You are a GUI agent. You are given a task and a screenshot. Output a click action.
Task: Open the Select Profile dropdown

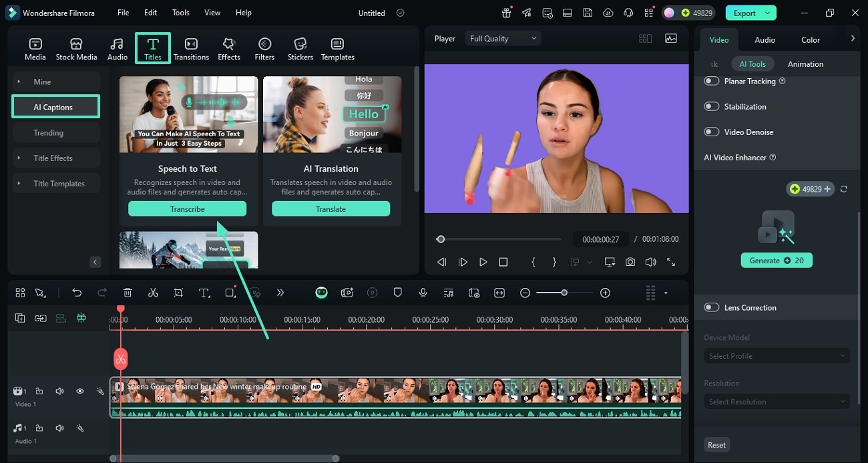point(777,355)
